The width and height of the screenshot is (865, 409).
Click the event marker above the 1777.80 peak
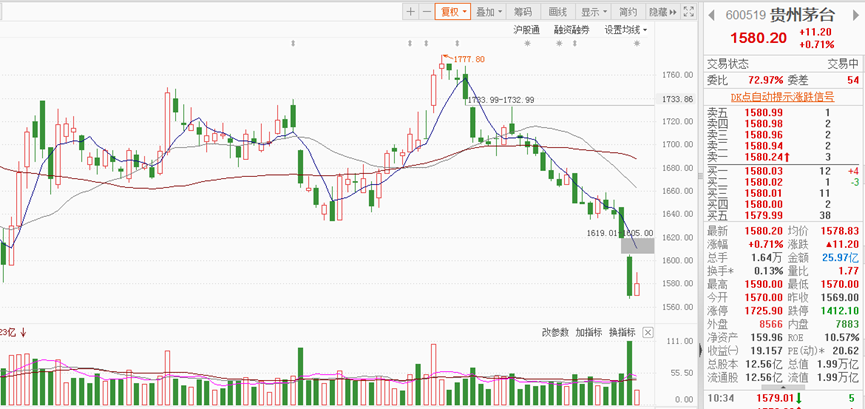tap(457, 43)
